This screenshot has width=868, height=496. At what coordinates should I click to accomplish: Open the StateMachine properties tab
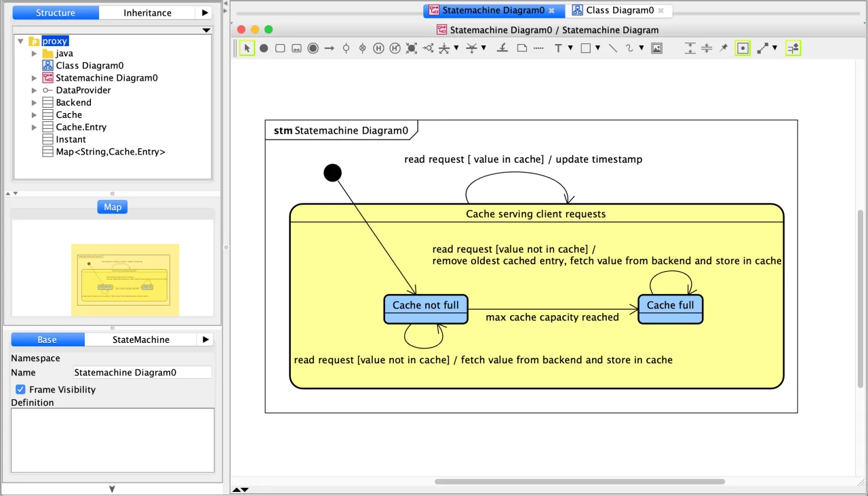(x=141, y=339)
